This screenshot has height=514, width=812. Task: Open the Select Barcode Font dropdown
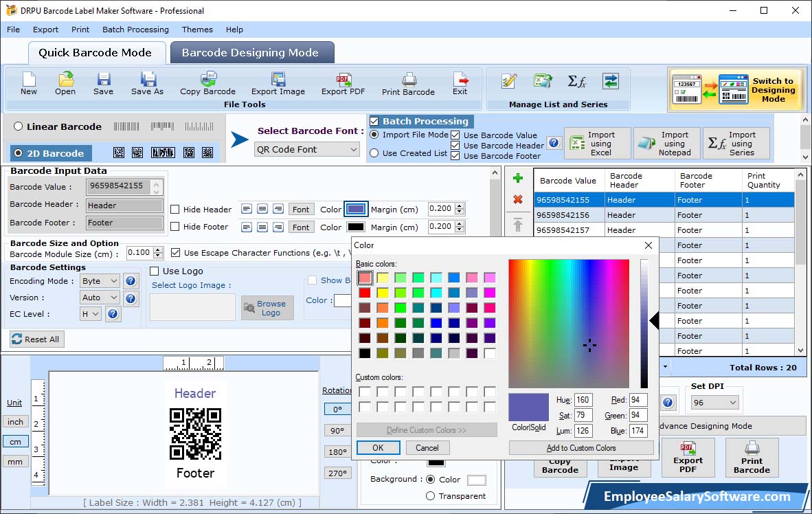click(x=307, y=150)
